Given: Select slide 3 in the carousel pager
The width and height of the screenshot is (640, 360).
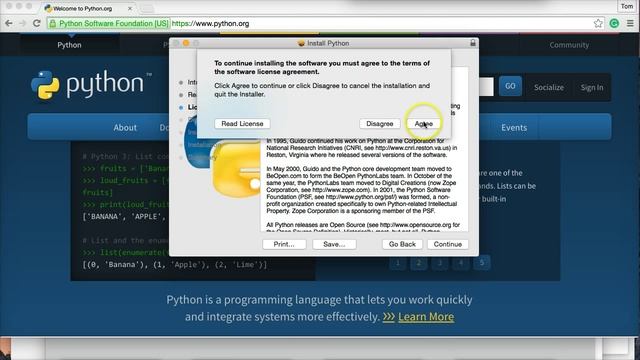Looking at the screenshot, I should pyautogui.click(x=440, y=263).
